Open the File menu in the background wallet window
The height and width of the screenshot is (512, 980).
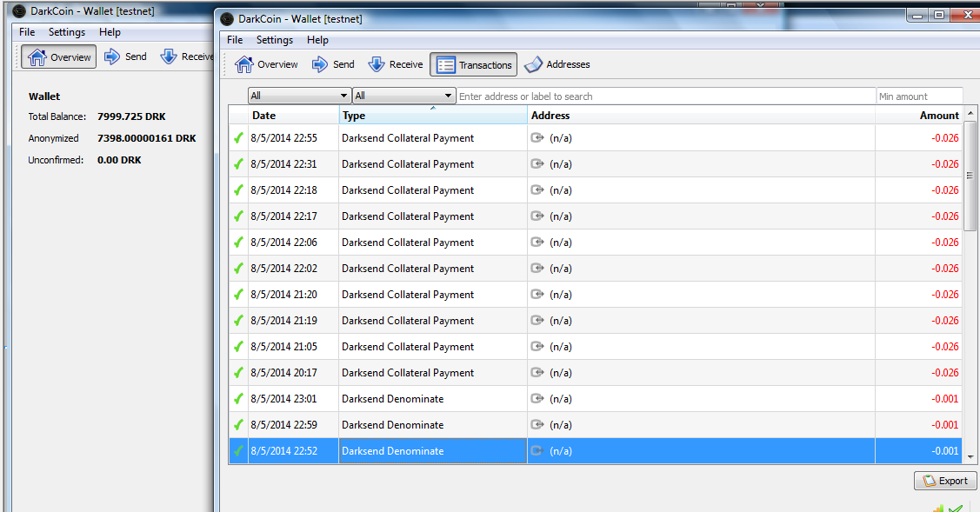coord(27,32)
